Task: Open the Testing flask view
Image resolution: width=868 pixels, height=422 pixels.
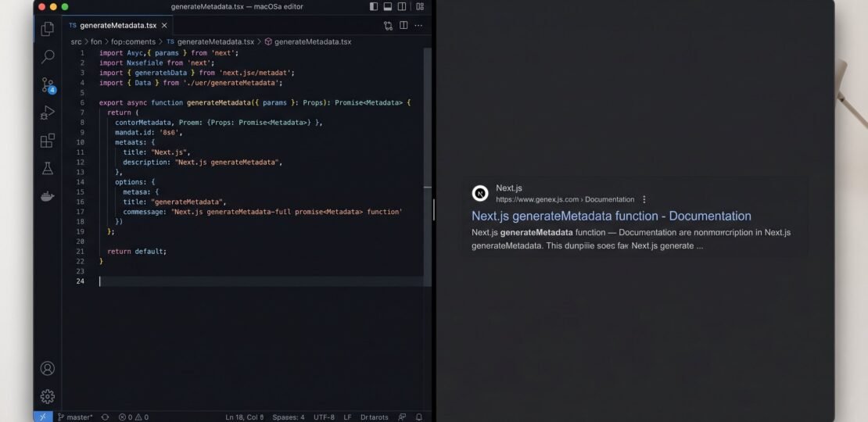Action: (48, 169)
